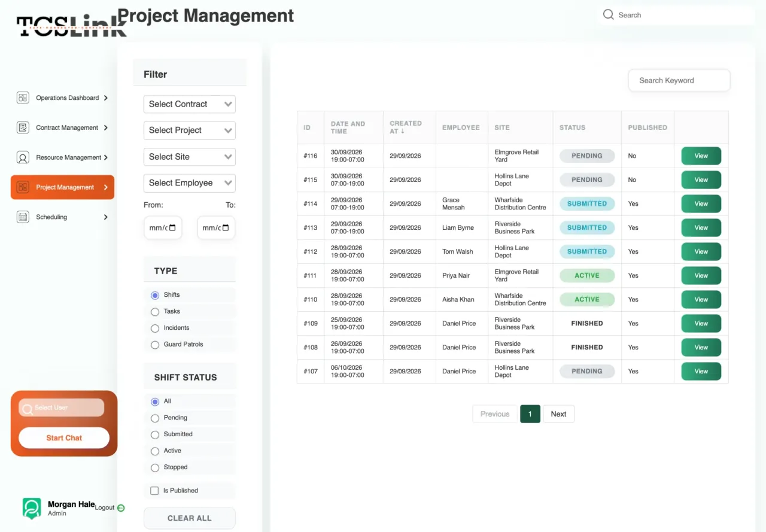The height and width of the screenshot is (532, 766).
Task: Click the Scheduling calendar icon
Action: pyautogui.click(x=23, y=217)
